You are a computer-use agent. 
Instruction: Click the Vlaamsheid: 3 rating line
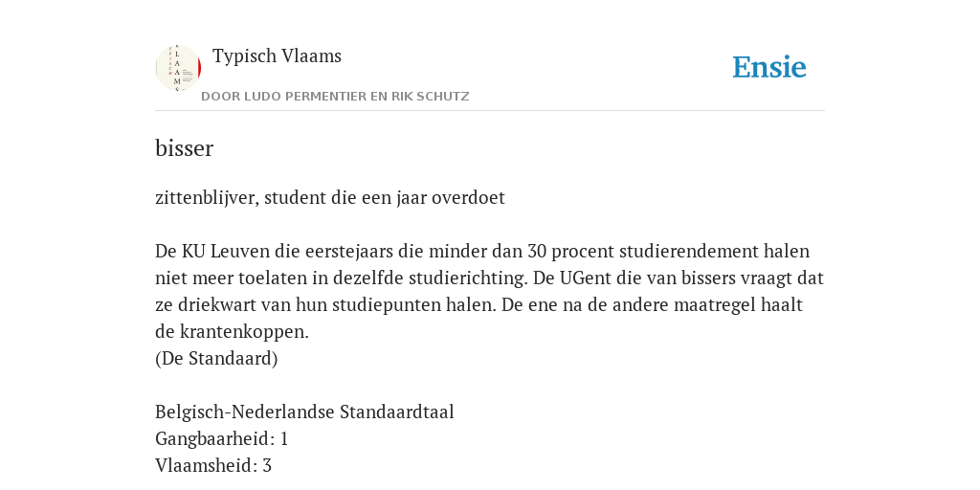[x=213, y=466]
